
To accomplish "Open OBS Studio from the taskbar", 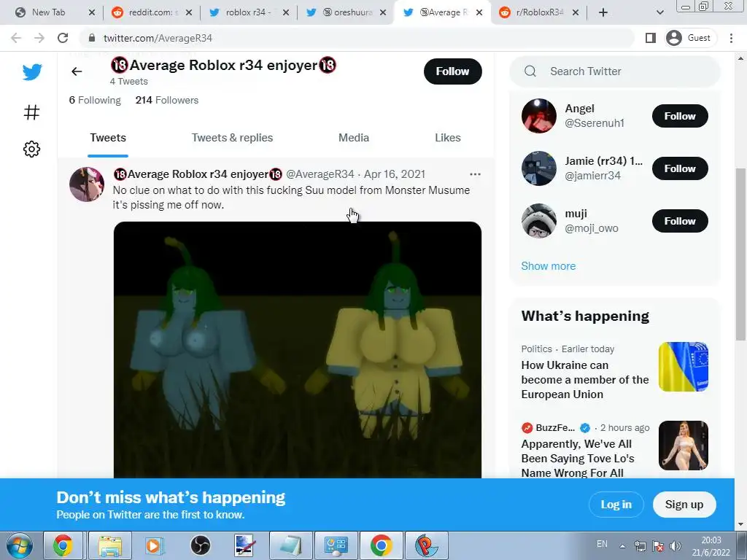I will 201,545.
